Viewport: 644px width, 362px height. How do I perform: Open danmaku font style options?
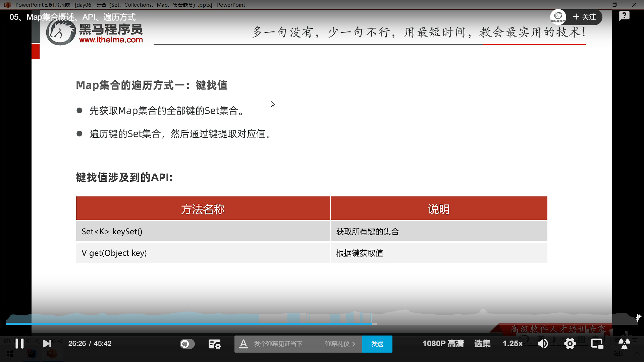[x=244, y=344]
